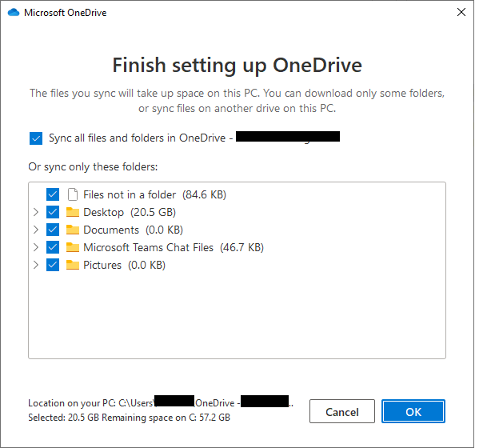Select the Desktop (20.5 GB) tree item label
Screen dimensions: 491x448
pyautogui.click(x=129, y=212)
